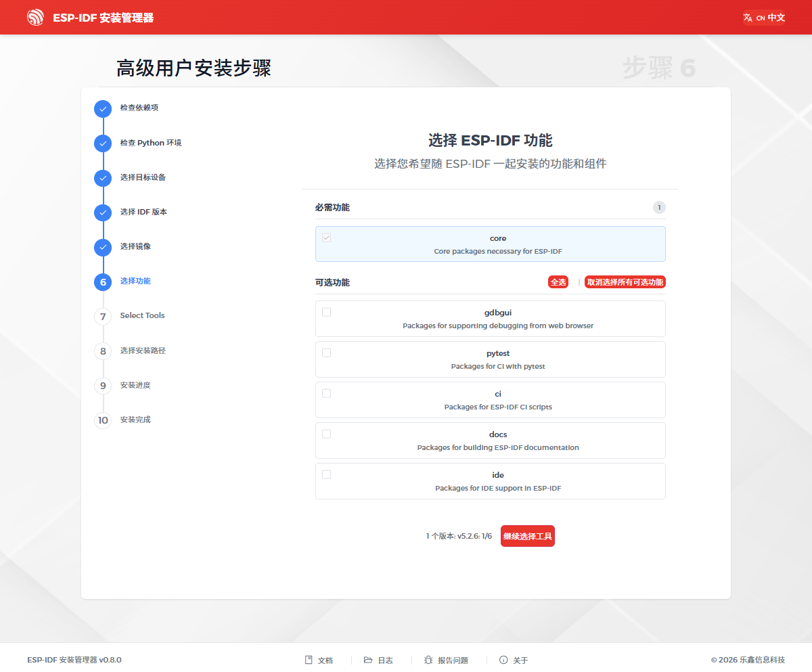812x672 pixels.
Task: Check the ide feature checkbox
Action: (x=326, y=474)
